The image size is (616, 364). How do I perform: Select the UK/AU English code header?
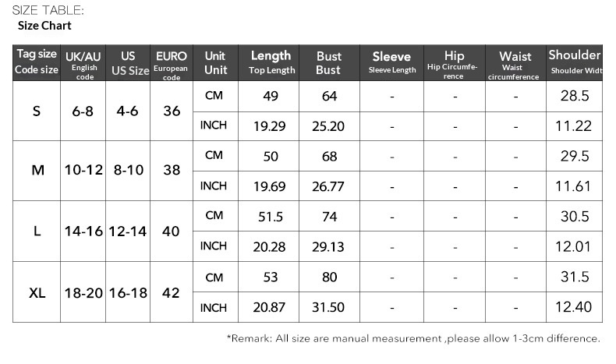pos(83,62)
